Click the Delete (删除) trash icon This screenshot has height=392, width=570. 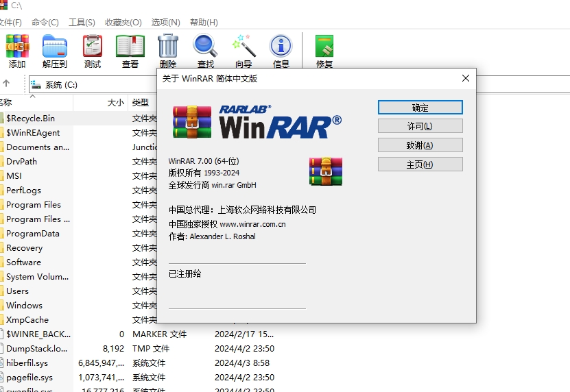168,46
